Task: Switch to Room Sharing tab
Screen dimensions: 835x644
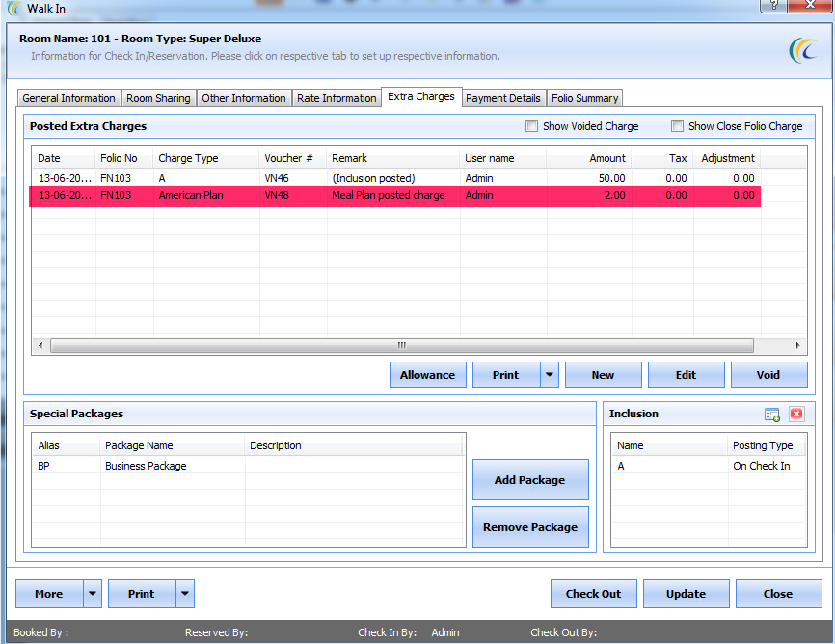Action: [x=158, y=98]
